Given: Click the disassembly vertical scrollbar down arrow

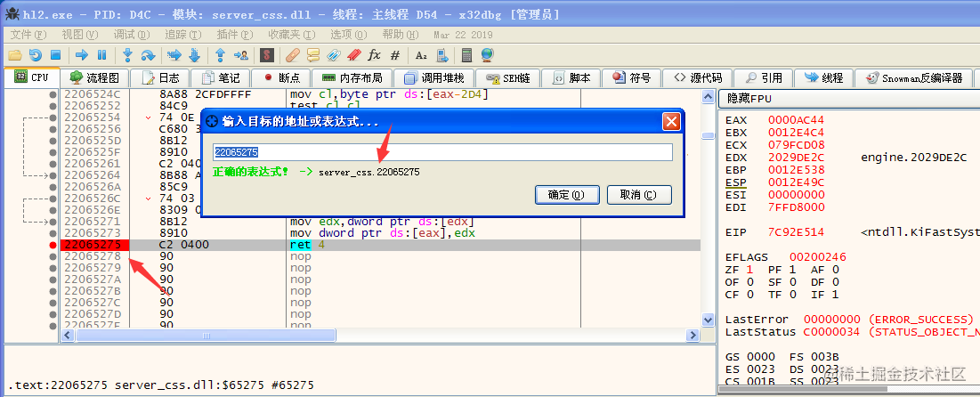Looking at the screenshot, I should point(708,320).
